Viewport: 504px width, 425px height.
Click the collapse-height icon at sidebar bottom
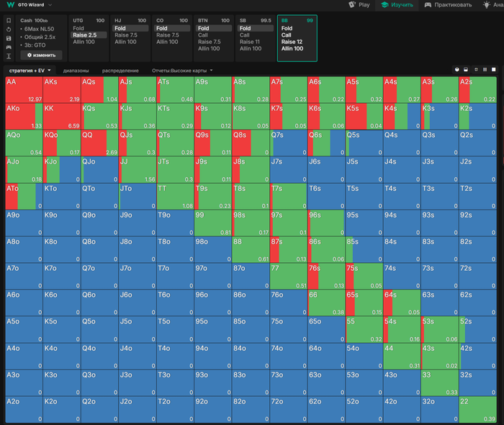[9, 56]
